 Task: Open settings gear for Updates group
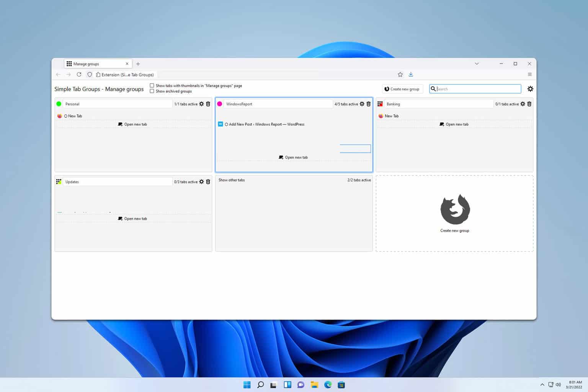201,181
